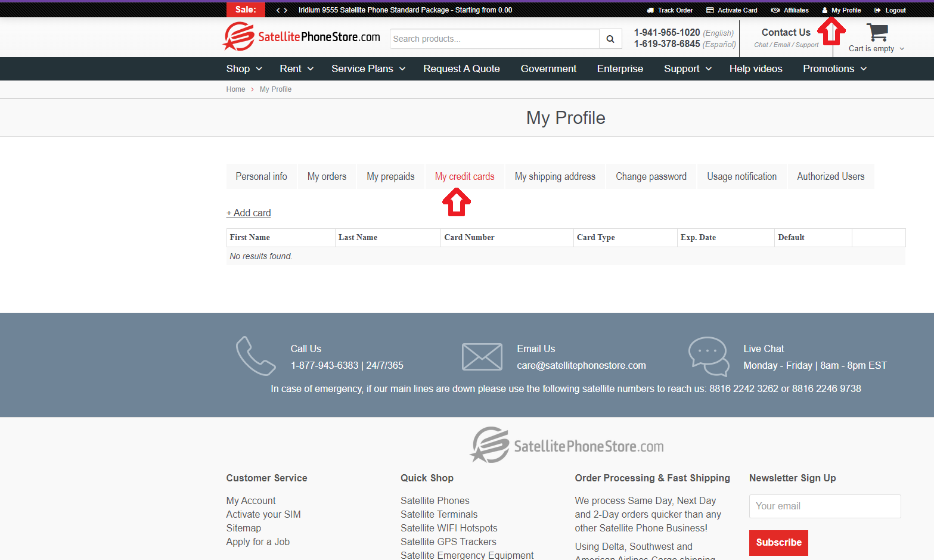Click the Live Chat bubbles icon
This screenshot has width=934, height=560.
pos(709,356)
